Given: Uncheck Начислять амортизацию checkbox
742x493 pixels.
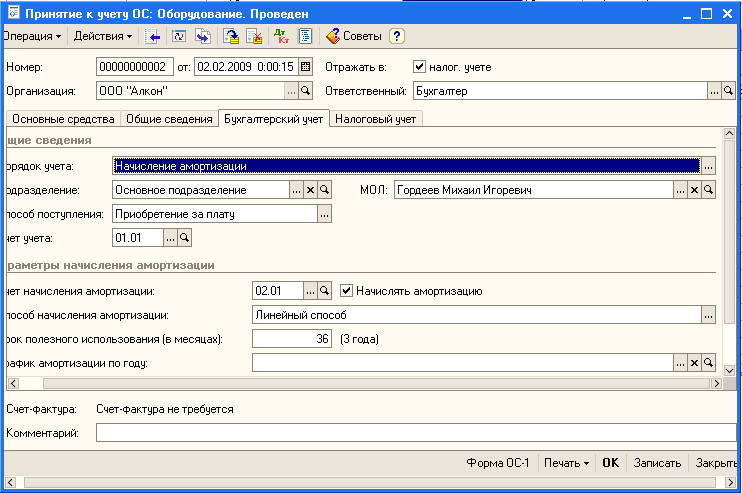Looking at the screenshot, I should pyautogui.click(x=347, y=291).
